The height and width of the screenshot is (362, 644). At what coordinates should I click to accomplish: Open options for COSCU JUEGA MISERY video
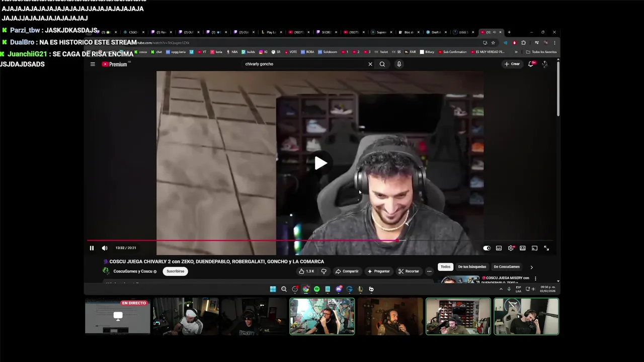(535, 279)
